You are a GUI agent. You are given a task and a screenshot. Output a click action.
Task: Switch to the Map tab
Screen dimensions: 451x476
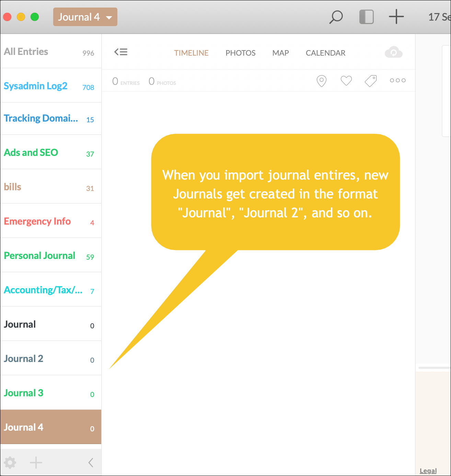(280, 53)
